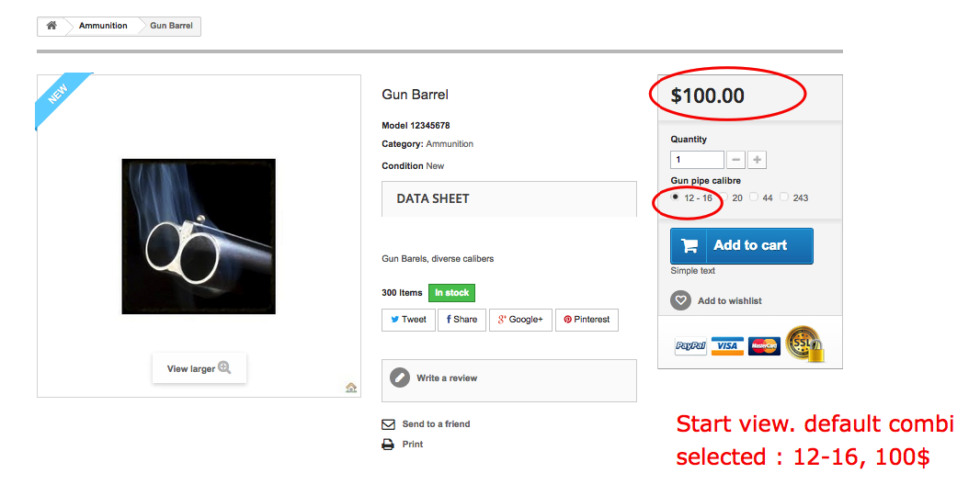
Task: Select the 20 calibre option
Action: (724, 197)
